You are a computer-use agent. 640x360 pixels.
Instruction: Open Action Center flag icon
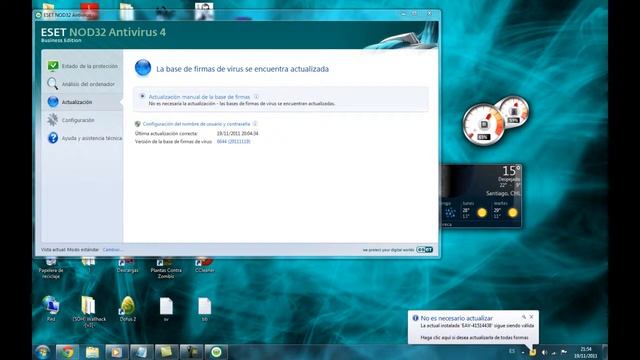[564, 352]
